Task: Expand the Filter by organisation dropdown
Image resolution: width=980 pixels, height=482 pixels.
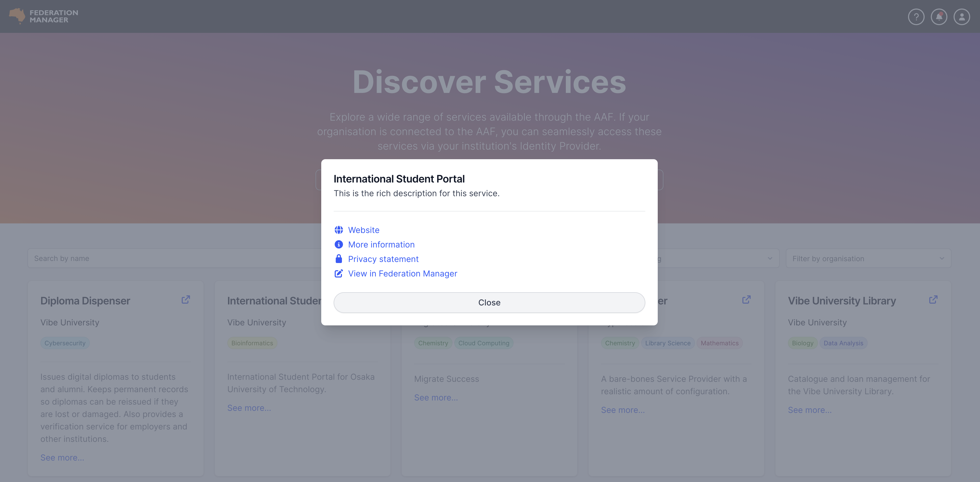Action: click(868, 258)
